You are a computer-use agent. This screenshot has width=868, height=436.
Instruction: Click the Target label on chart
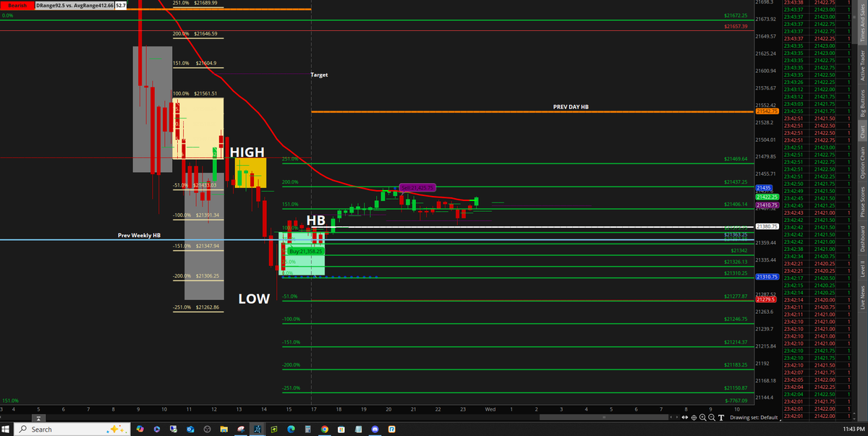[319, 74]
